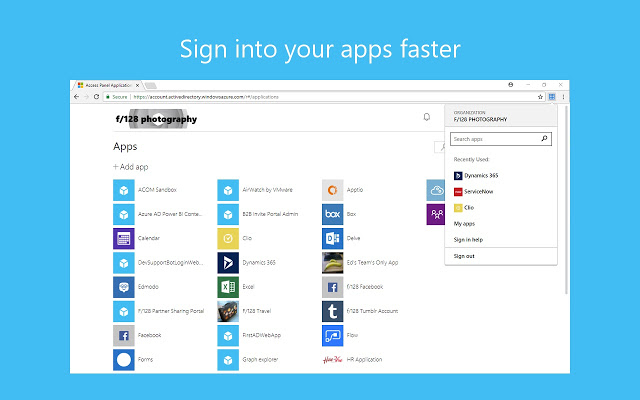640x400 pixels.
Task: Click the Chrome profile avatar icon
Action: point(511,84)
